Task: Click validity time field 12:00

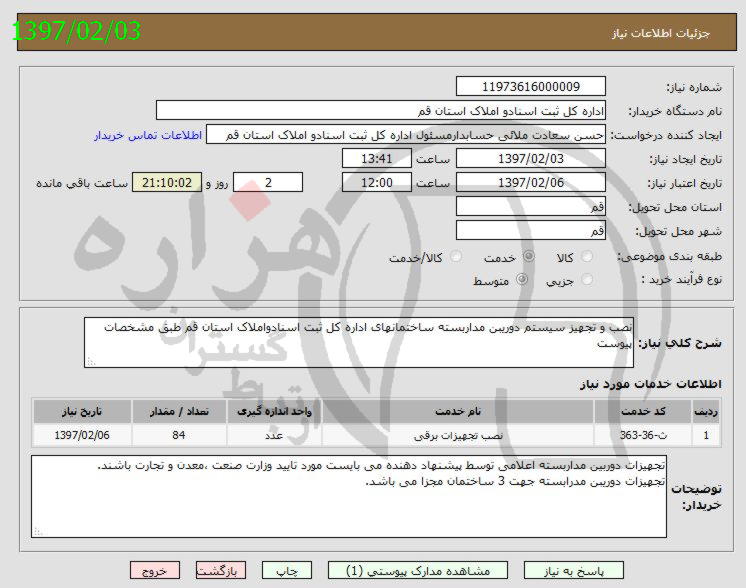Action: click(x=377, y=182)
